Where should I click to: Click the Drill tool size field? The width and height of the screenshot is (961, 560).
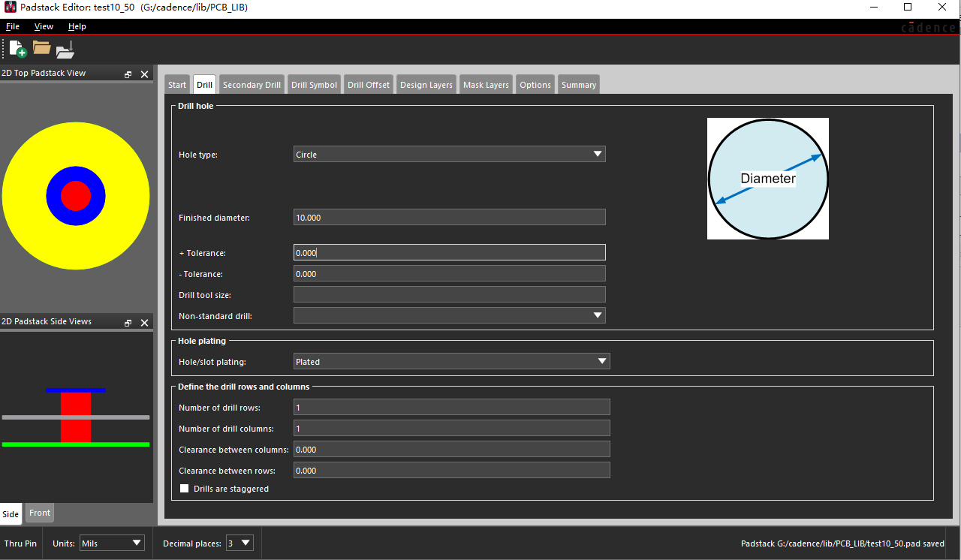449,295
